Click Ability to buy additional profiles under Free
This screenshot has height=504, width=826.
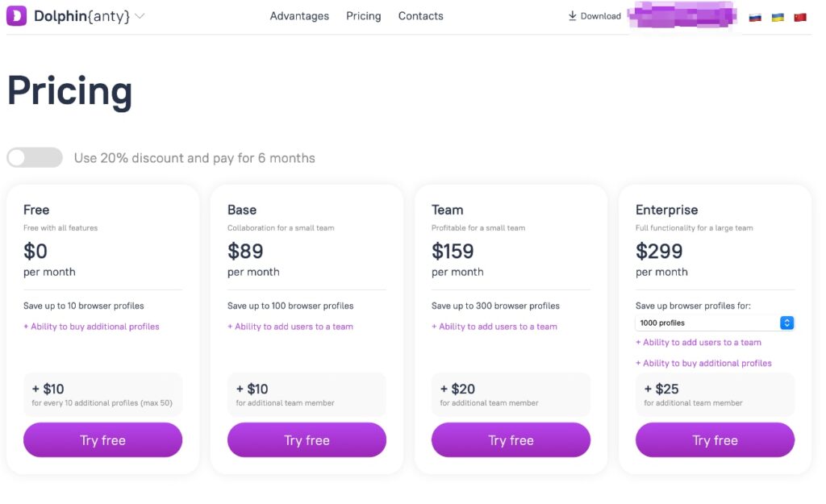[91, 326]
